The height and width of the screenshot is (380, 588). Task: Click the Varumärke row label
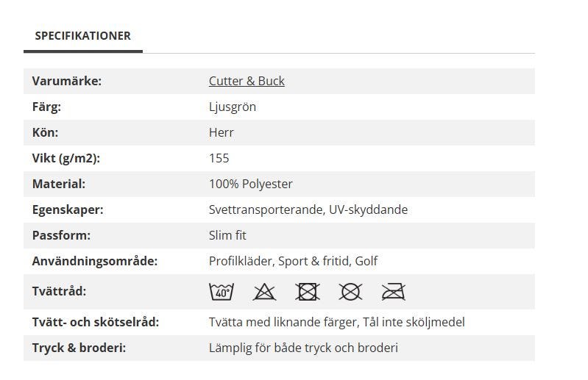[67, 81]
